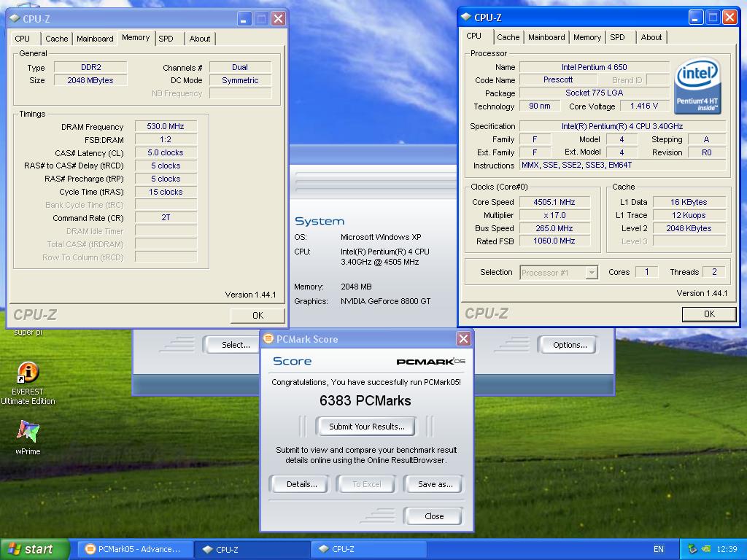747x560 pixels.
Task: Click EN language indicator on taskbar
Action: click(x=659, y=549)
